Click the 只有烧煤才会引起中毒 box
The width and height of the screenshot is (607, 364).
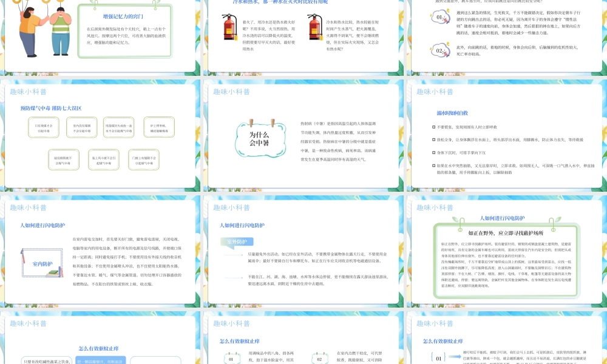click(x=44, y=127)
